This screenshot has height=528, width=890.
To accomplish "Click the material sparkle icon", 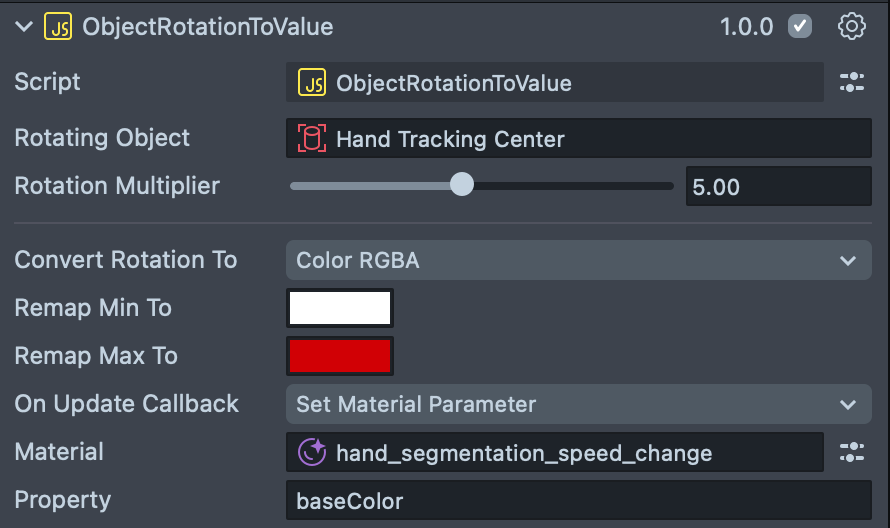I will 312,453.
